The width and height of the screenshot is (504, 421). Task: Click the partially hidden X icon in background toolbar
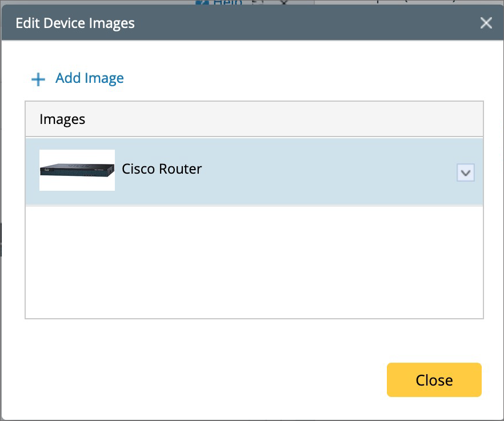[x=283, y=3]
